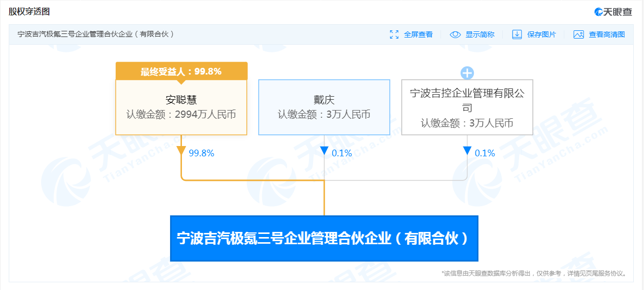Click the 股权穿透图 heading
The width and height of the screenshot is (644, 290).
click(29, 11)
